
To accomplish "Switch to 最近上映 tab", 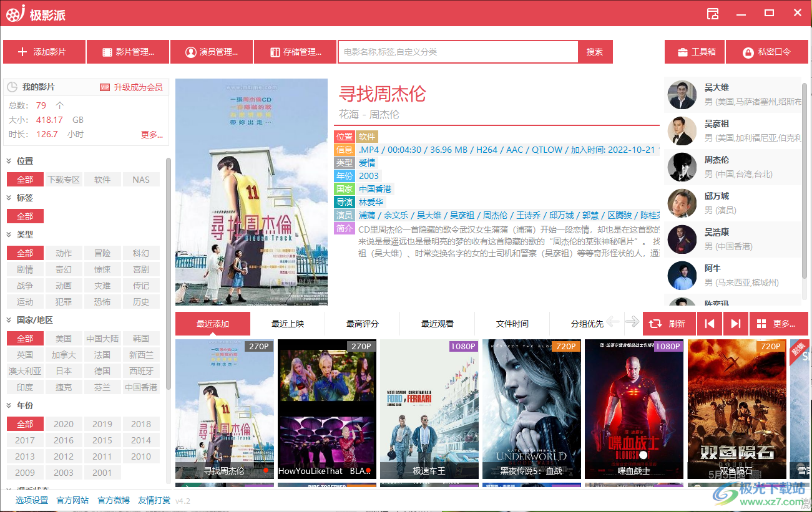I will [288, 324].
